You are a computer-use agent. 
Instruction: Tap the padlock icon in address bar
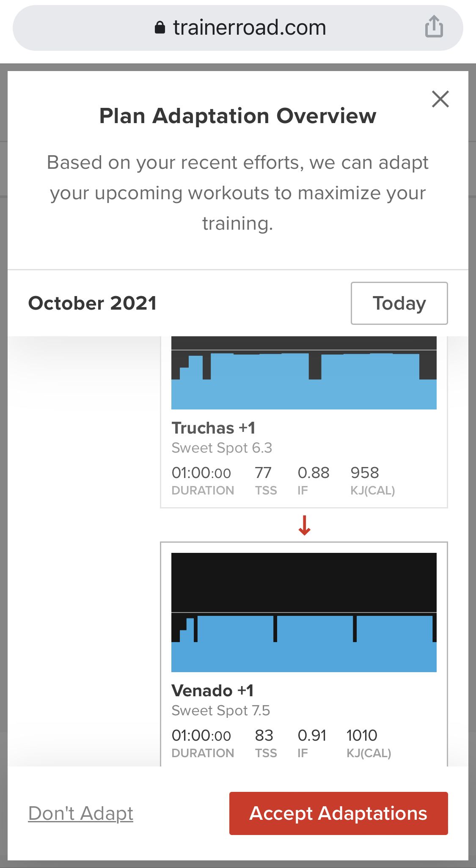point(160,28)
